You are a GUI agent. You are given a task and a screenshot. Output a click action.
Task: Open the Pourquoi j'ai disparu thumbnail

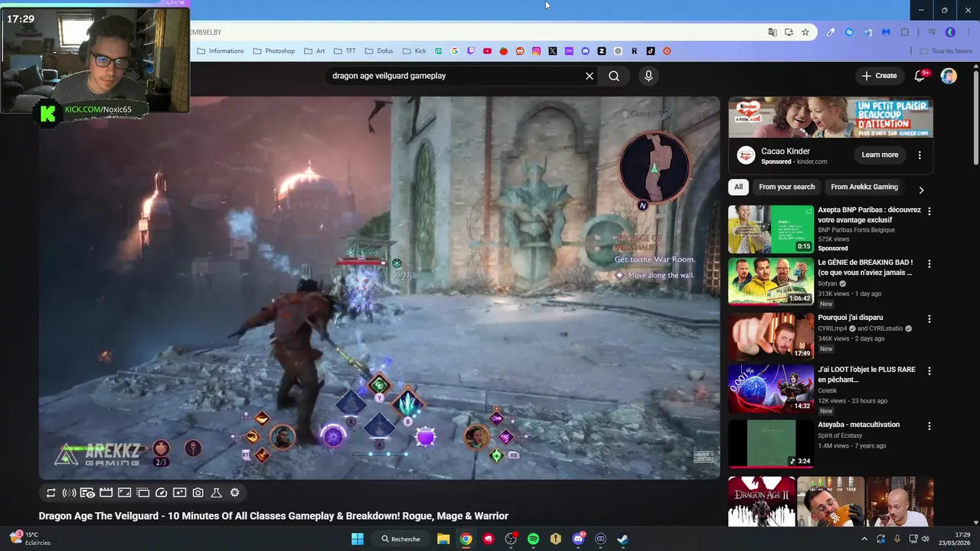pos(771,336)
